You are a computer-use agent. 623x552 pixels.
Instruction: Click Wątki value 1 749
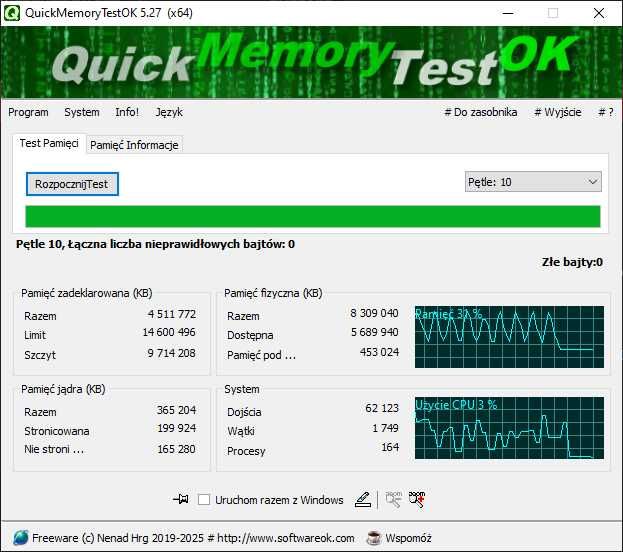click(x=385, y=428)
